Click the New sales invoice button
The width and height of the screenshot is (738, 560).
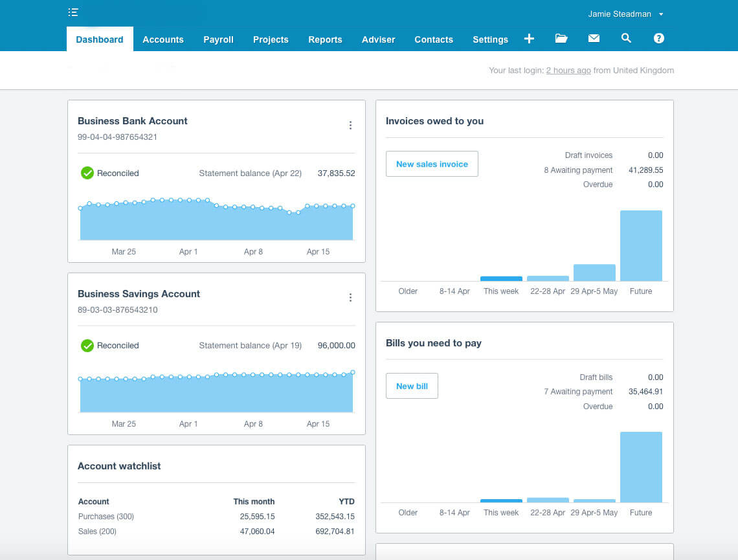pos(432,164)
